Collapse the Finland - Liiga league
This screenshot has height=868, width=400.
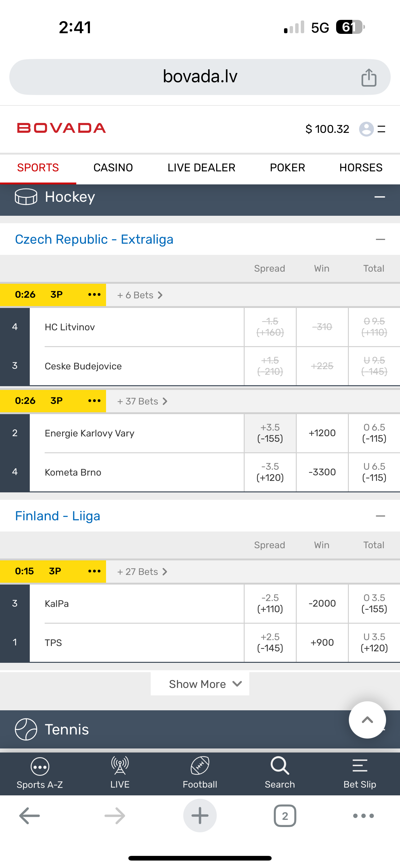(x=380, y=516)
